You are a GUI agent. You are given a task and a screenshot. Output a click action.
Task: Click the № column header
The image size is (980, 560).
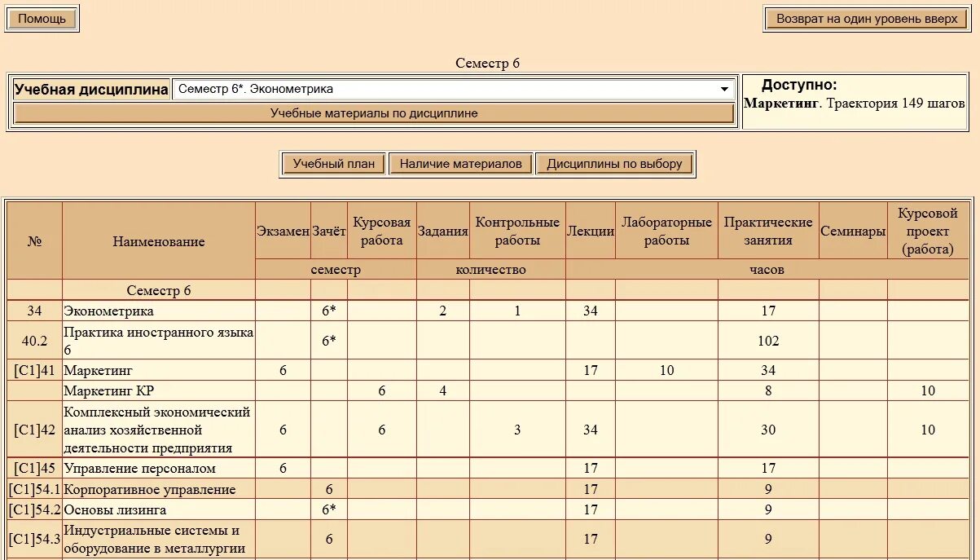pyautogui.click(x=34, y=241)
